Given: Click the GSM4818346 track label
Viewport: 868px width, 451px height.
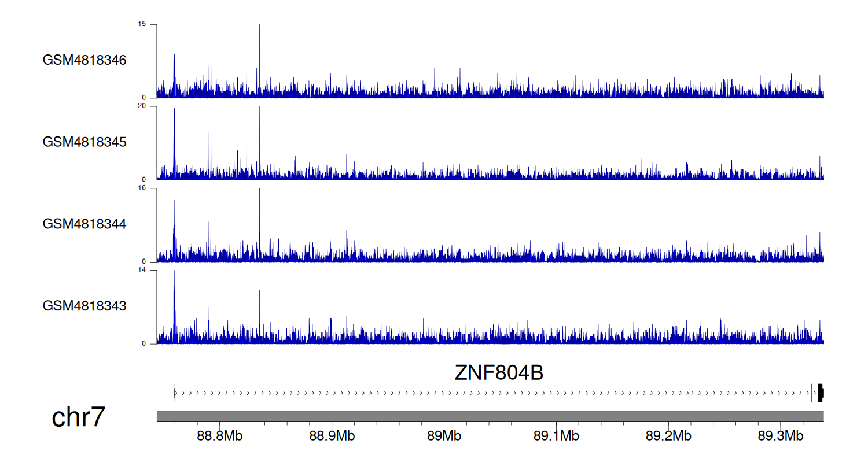Looking at the screenshot, I should click(84, 60).
